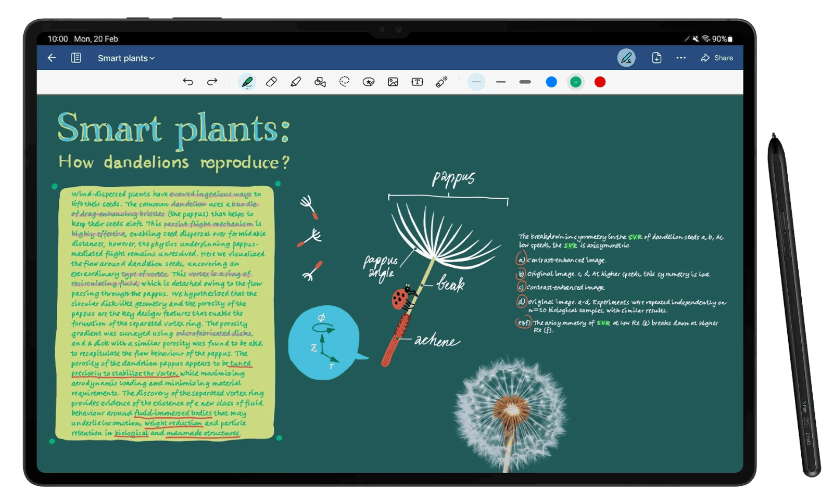Choose the medium stroke thickness
Image resolution: width=833 pixels, height=504 pixels.
pyautogui.click(x=501, y=82)
